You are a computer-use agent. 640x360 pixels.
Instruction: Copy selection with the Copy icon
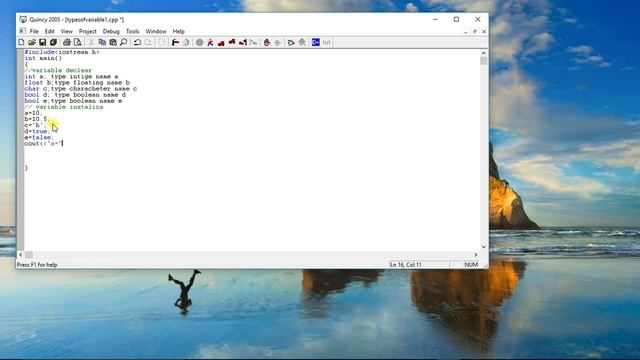click(x=102, y=42)
